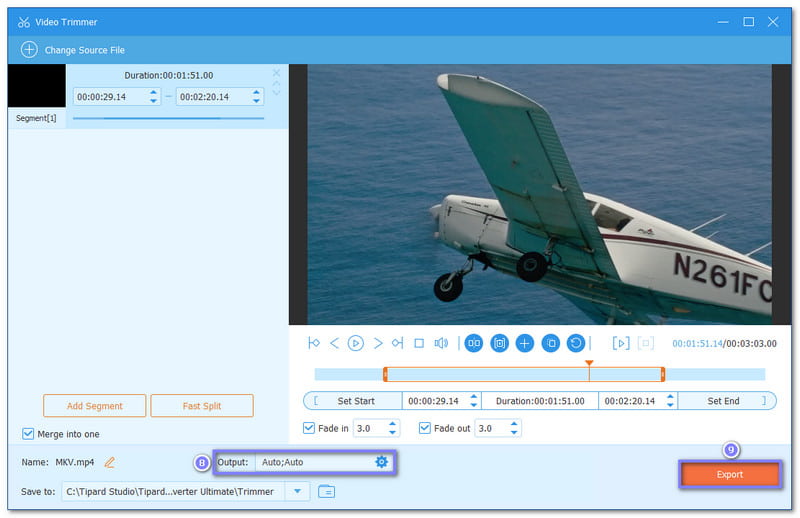800x518 pixels.
Task: Toggle the Merge into one checkbox
Action: point(28,434)
